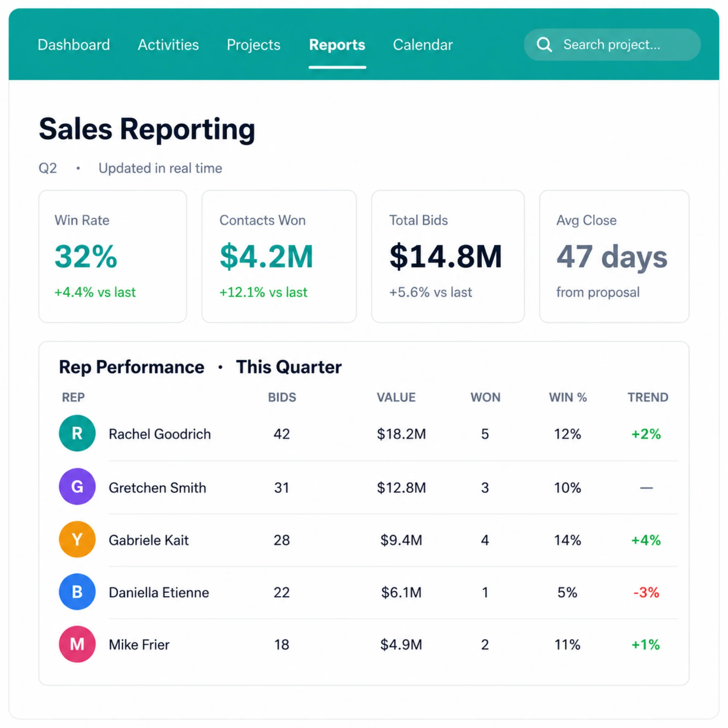Click the Q2 period label

tap(48, 168)
